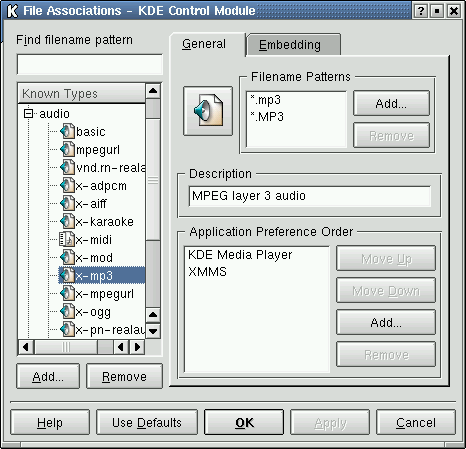Select the x-ogg type label

point(93,312)
